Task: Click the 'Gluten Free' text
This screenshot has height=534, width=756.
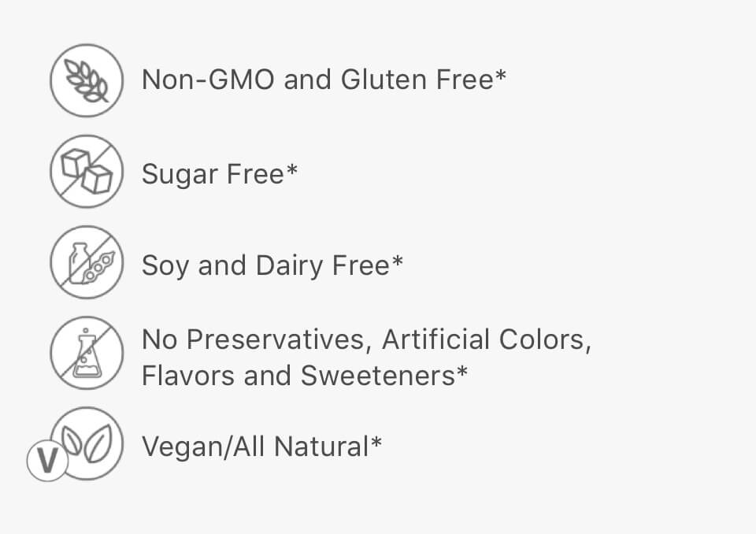Action: click(x=417, y=79)
